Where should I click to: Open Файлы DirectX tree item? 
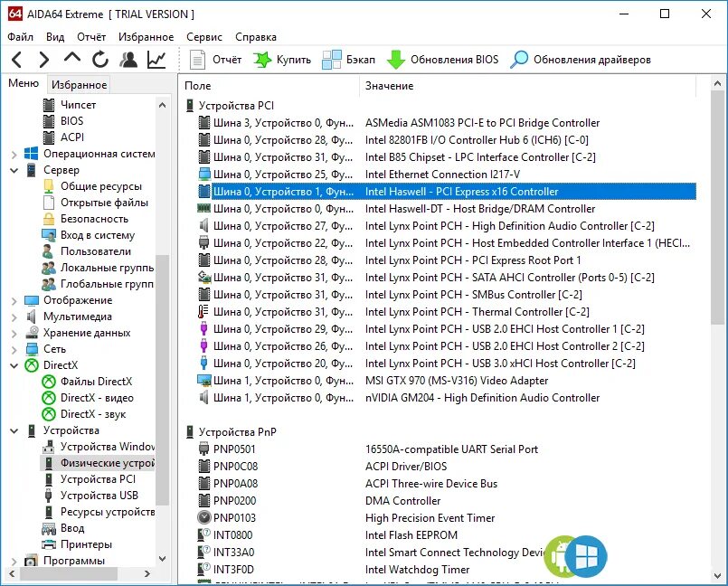[x=96, y=382]
